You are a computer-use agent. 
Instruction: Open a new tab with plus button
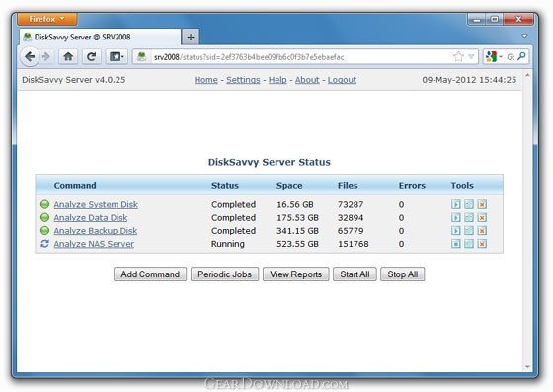click(190, 37)
